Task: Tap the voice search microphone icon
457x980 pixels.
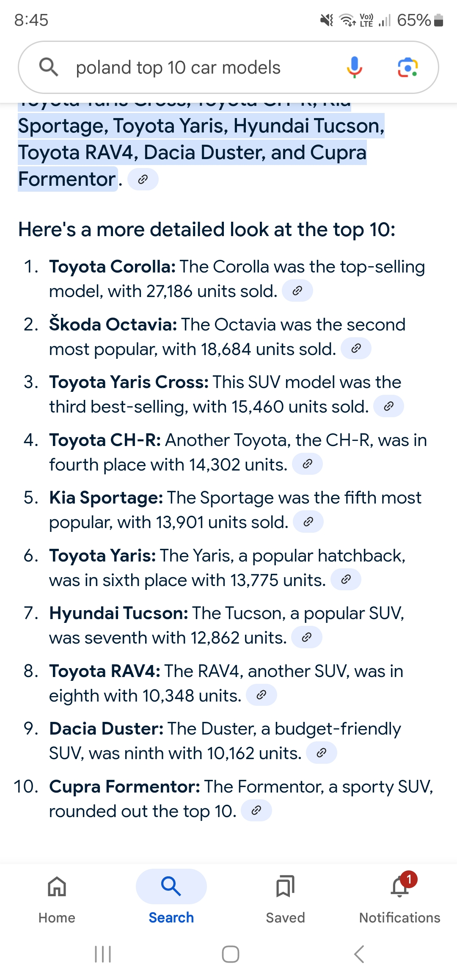Action: pos(354,68)
